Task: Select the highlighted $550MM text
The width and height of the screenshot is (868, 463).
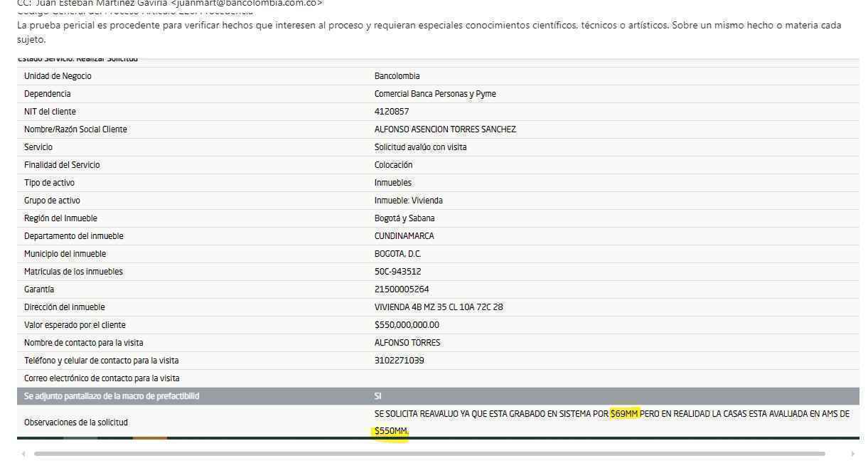Action: pos(391,431)
